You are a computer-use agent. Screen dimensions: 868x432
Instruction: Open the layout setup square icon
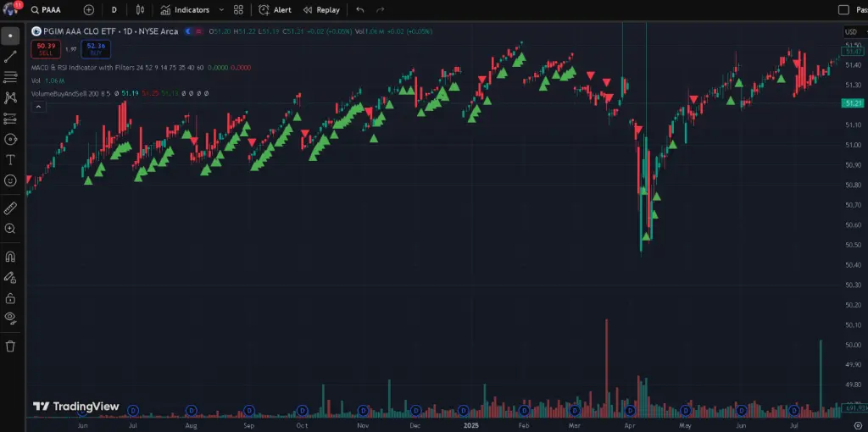coord(843,10)
